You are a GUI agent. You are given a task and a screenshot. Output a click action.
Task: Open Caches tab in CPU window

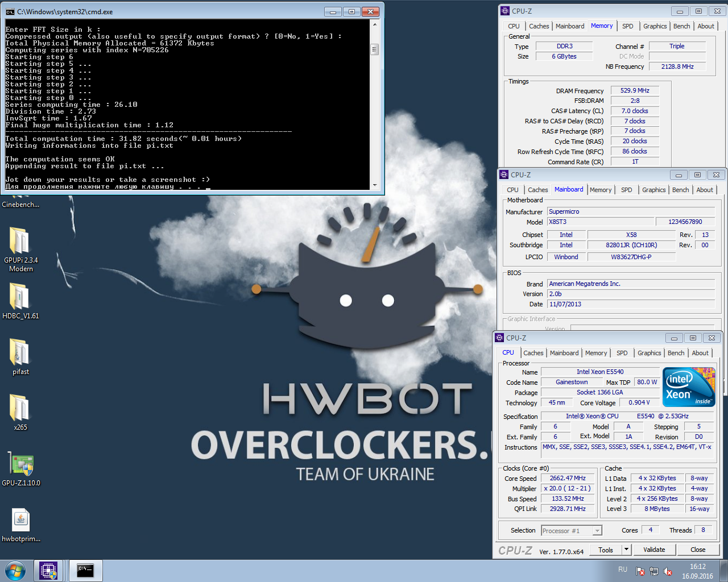(533, 353)
